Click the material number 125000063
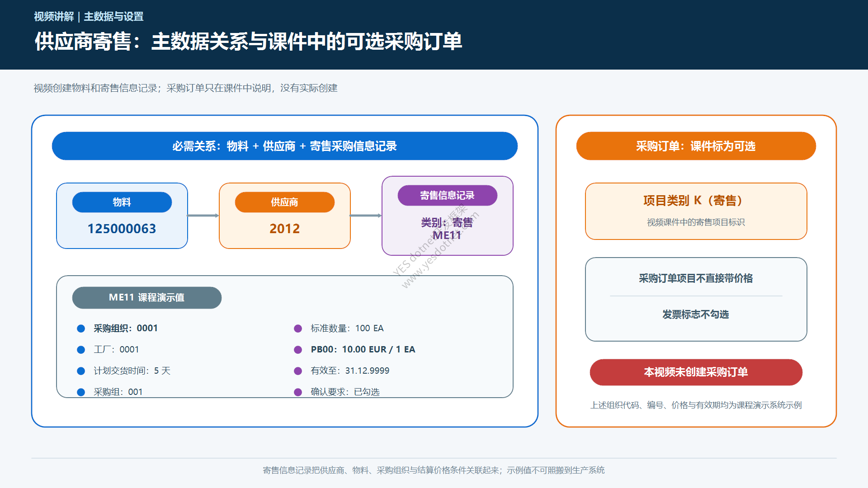 (x=122, y=229)
